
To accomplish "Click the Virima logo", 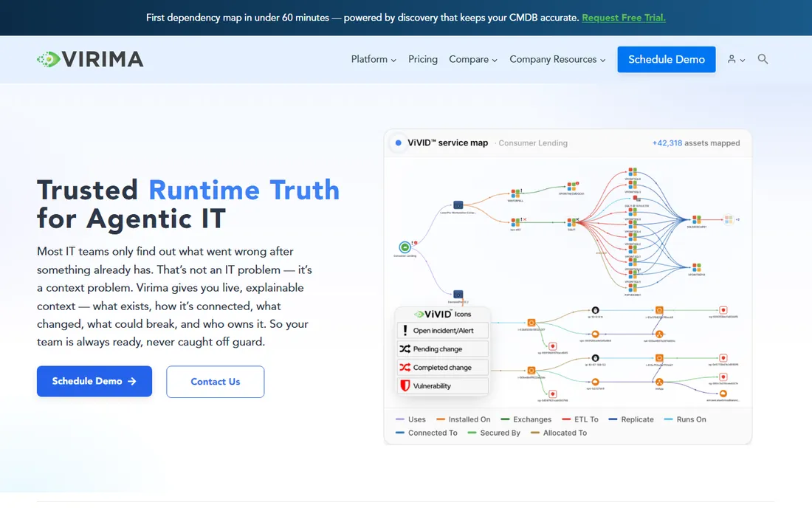I will [x=90, y=59].
